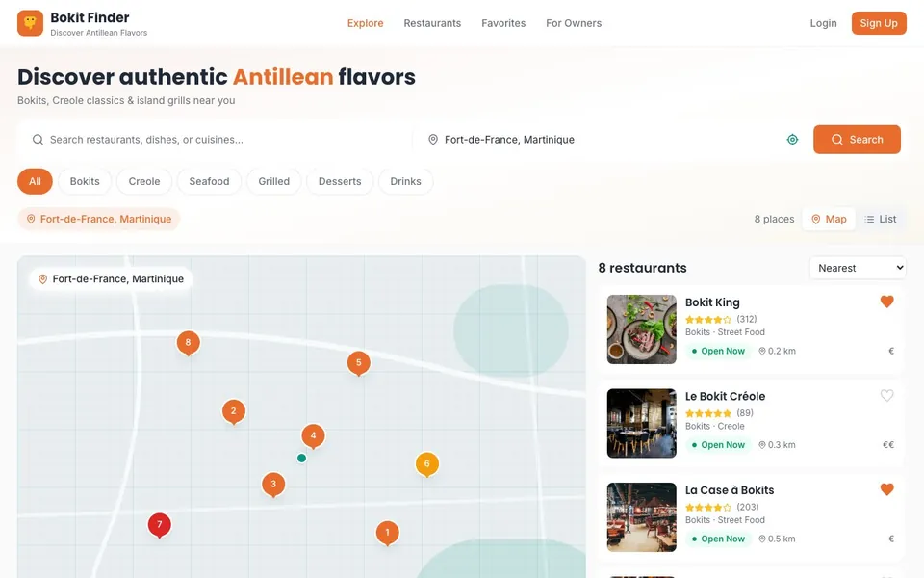Click the 8 places count text
Screen dimensions: 924x578
point(774,219)
